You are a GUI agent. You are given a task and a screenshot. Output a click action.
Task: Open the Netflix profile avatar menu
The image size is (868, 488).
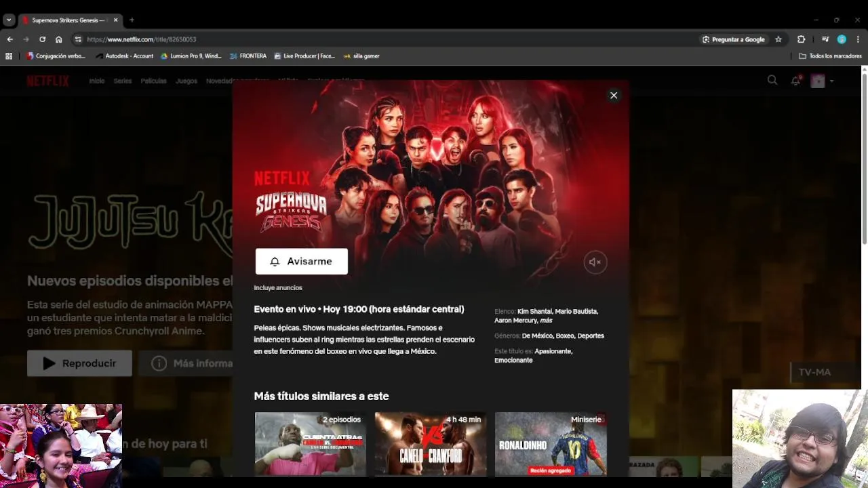pyautogui.click(x=818, y=81)
